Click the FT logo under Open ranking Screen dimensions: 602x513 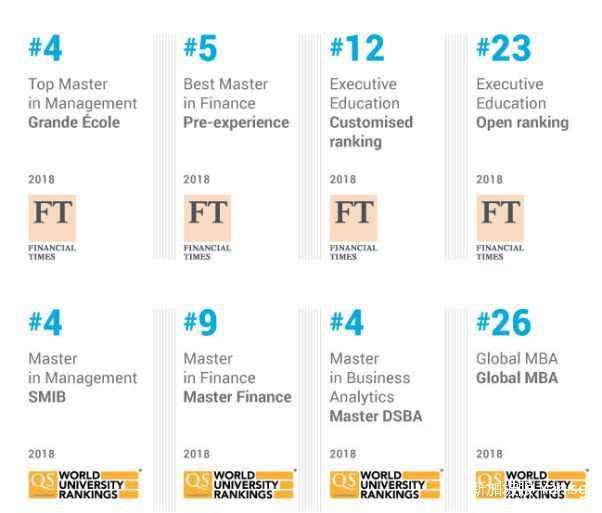tap(500, 226)
